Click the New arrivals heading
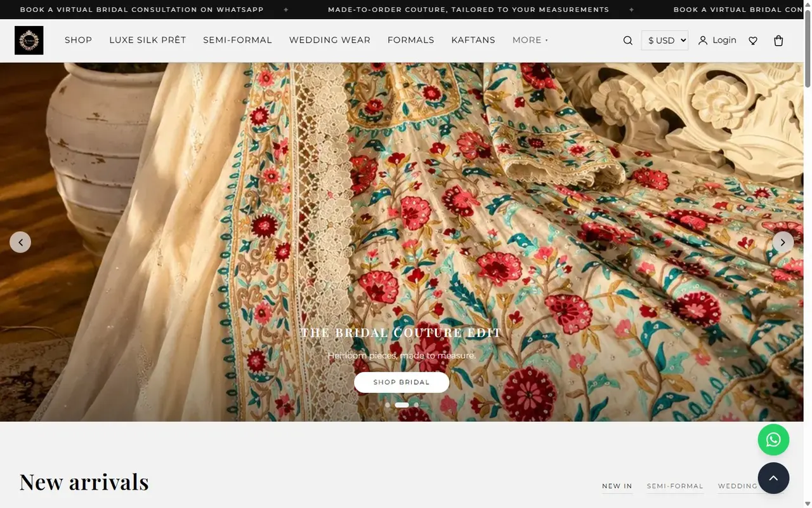Image resolution: width=812 pixels, height=508 pixels. pyautogui.click(x=84, y=482)
